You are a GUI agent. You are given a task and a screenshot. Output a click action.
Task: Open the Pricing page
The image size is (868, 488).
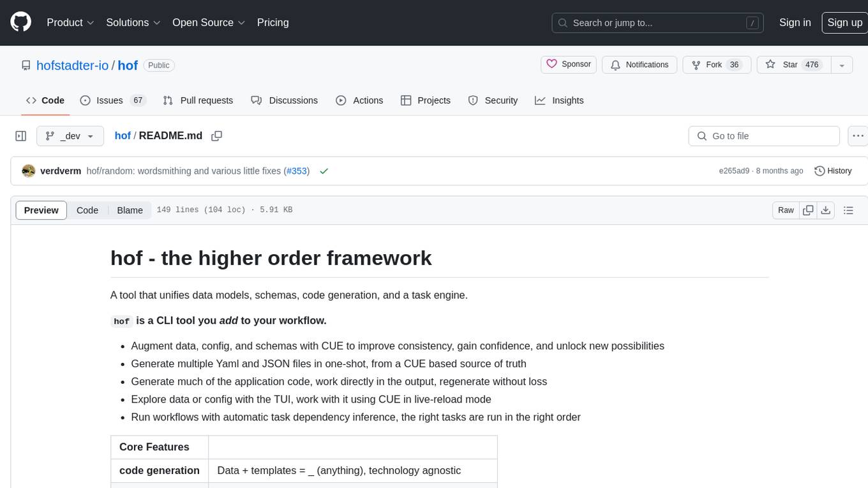coord(273,22)
